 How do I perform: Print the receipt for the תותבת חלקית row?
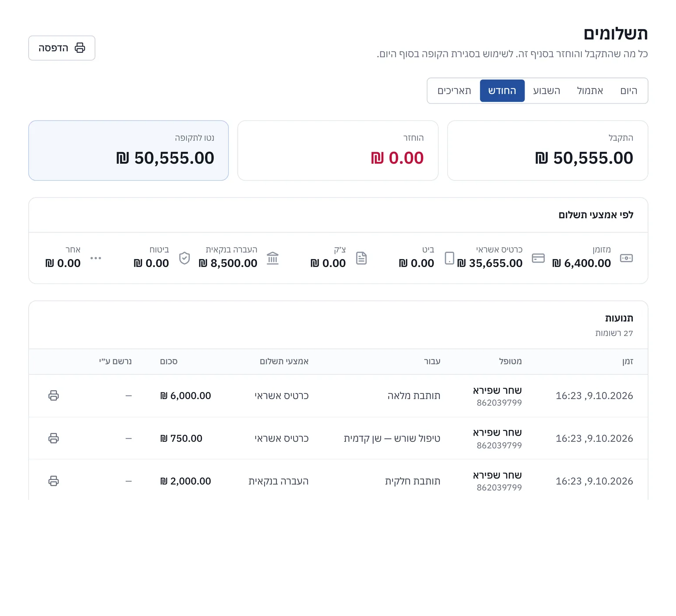pos(54,481)
